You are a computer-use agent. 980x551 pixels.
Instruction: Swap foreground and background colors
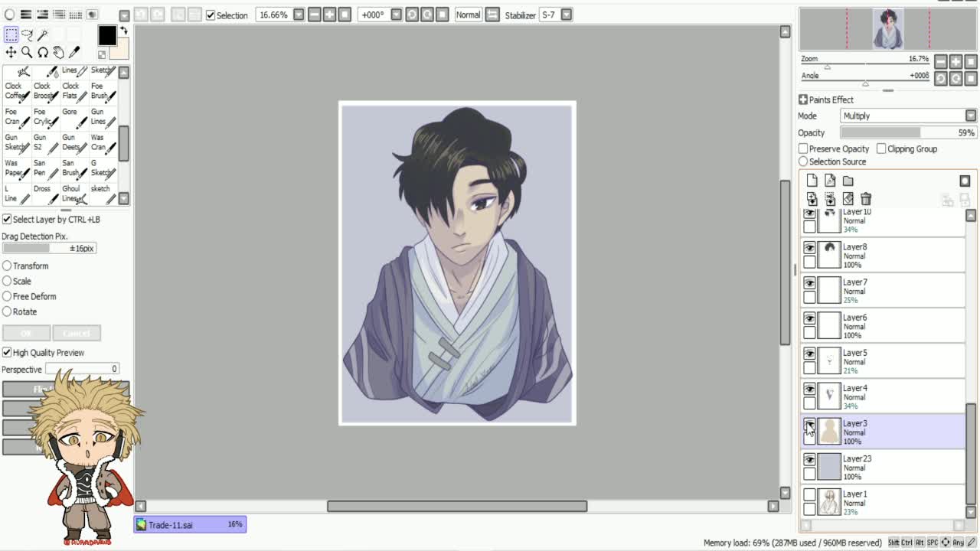point(123,31)
